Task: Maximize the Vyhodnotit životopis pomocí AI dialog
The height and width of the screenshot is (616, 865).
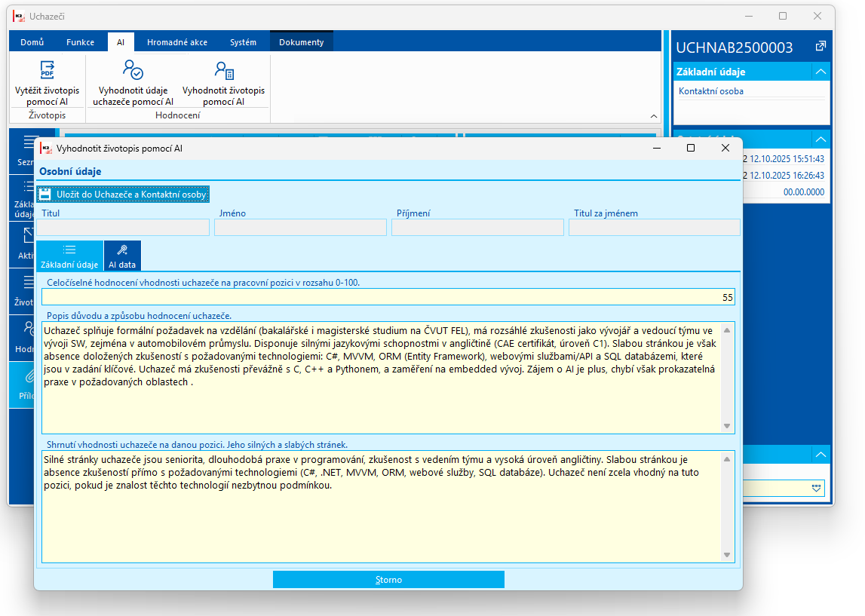Action: click(x=691, y=148)
